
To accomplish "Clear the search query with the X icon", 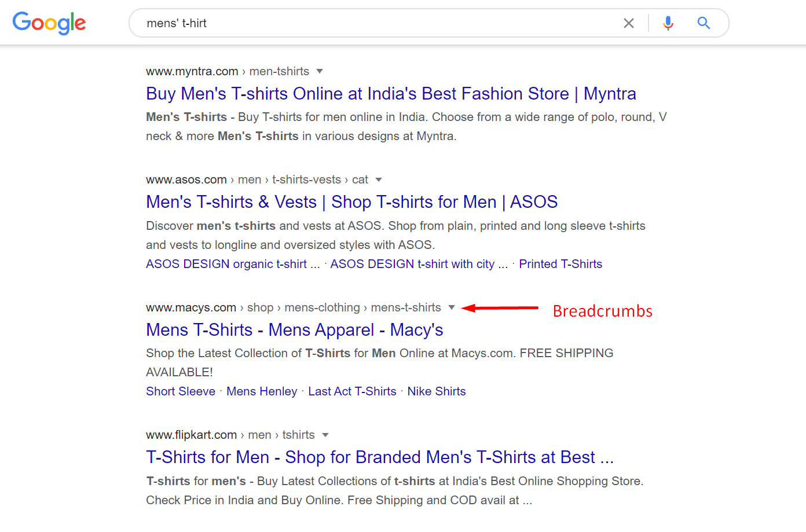I will click(629, 23).
